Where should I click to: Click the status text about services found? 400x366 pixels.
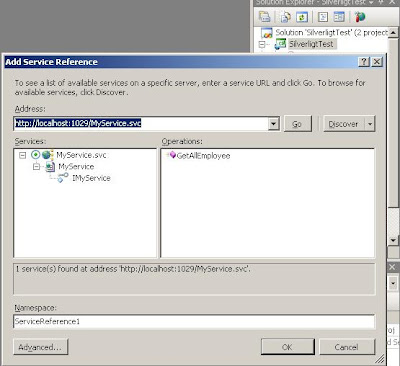133,269
